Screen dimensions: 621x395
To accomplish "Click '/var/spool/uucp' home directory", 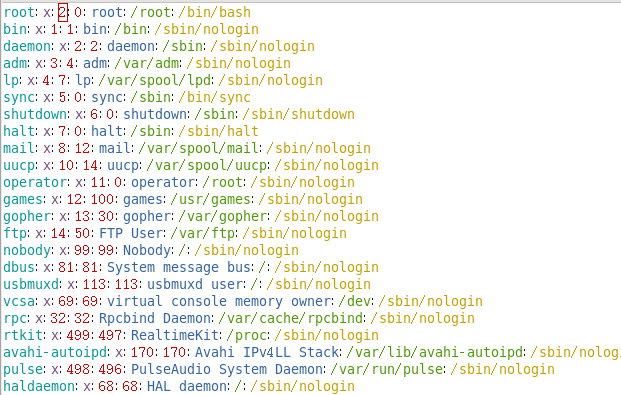I will point(207,166).
